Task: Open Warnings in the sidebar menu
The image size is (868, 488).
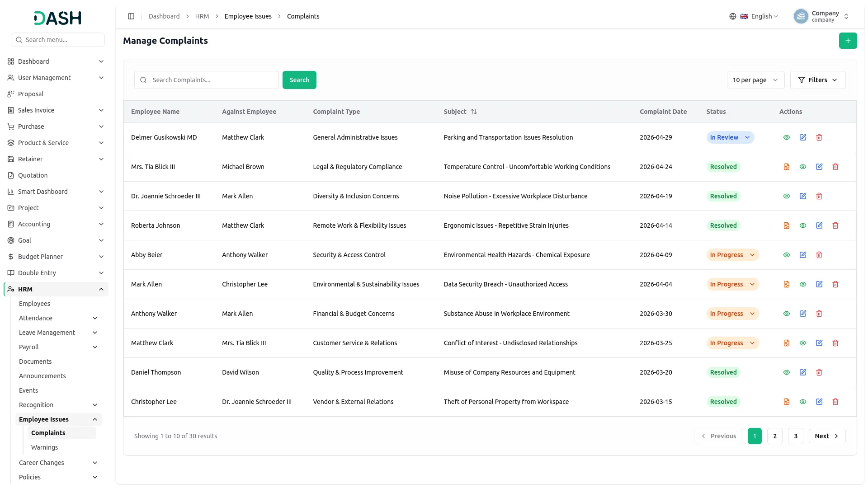Action: [44, 447]
